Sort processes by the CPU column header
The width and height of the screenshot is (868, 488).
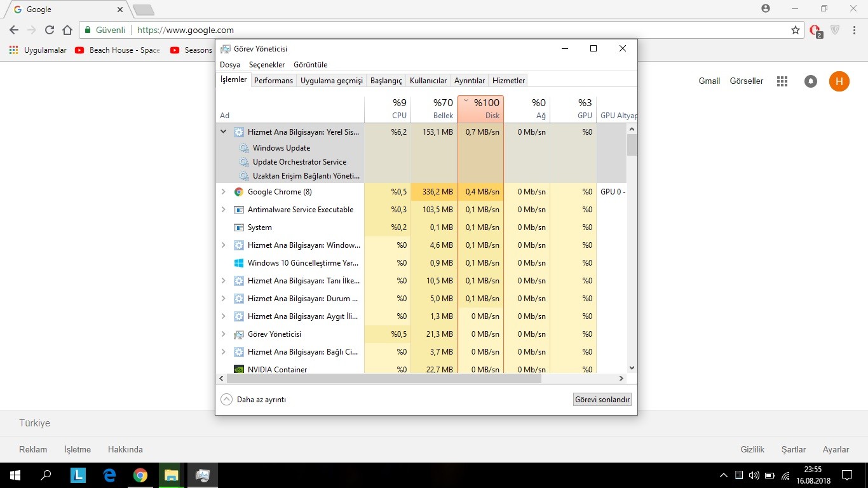click(x=388, y=109)
